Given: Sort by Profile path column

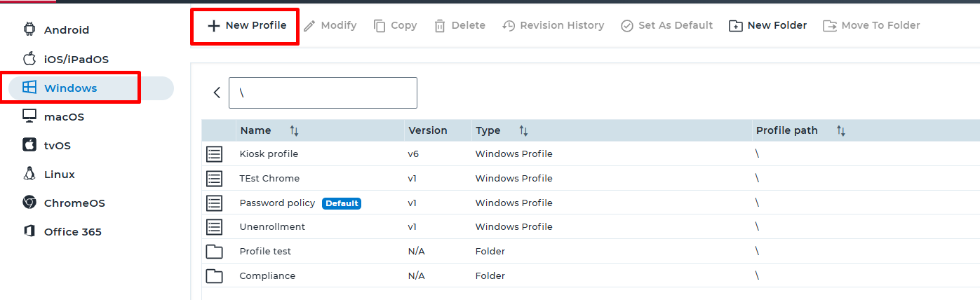Looking at the screenshot, I should point(840,131).
